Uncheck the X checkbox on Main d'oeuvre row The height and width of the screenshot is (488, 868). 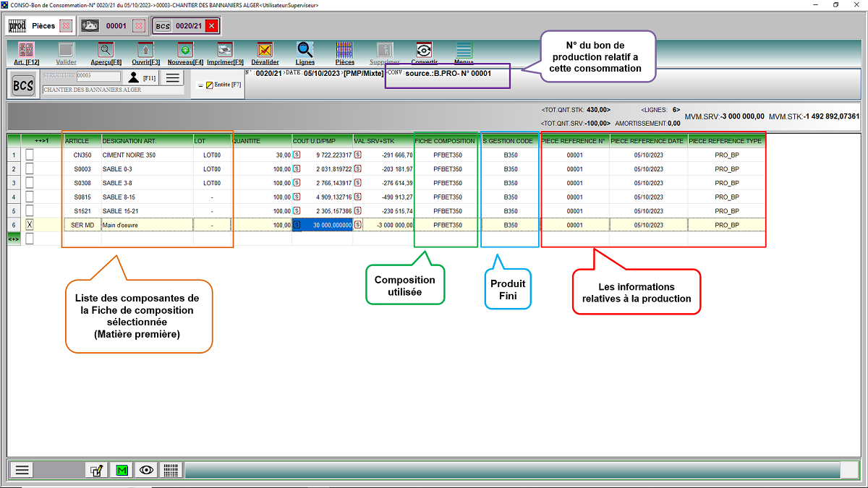click(30, 225)
